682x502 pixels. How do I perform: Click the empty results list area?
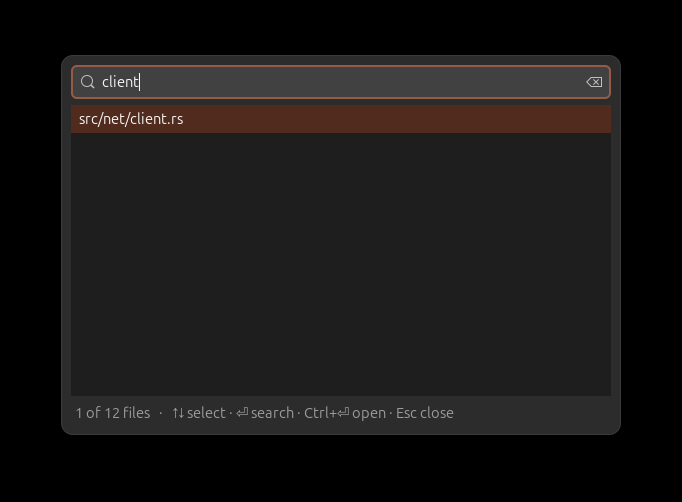[x=341, y=264]
